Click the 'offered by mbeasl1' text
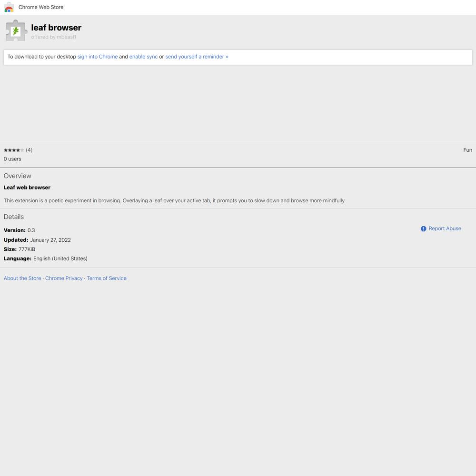The height and width of the screenshot is (476, 476). click(54, 37)
